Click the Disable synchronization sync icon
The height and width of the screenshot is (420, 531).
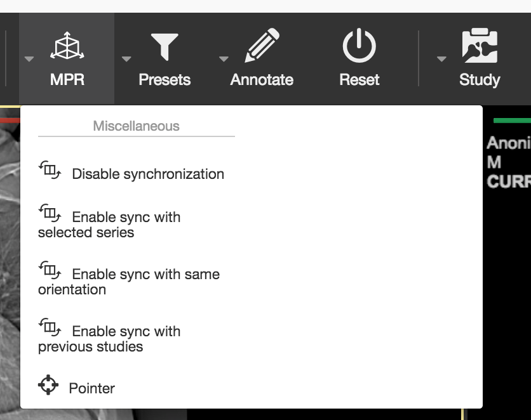point(50,170)
